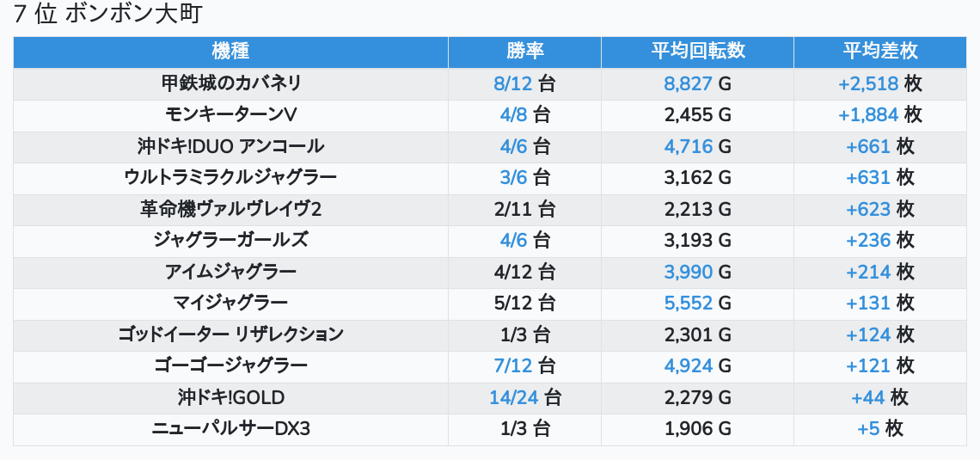980x460 pixels.
Task: Click the 平均差枚 column header
Action: click(879, 52)
